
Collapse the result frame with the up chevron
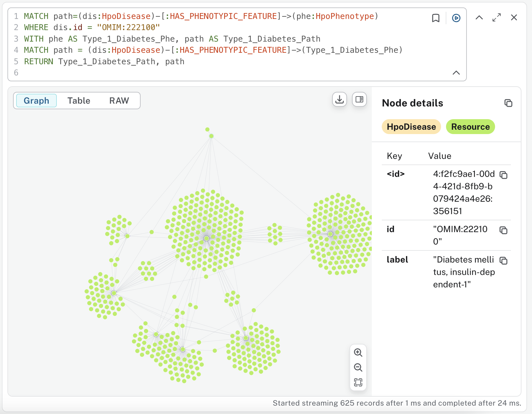coord(479,17)
